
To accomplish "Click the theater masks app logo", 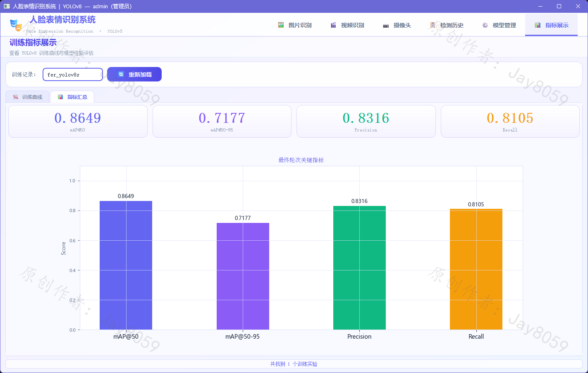I will (x=16, y=25).
